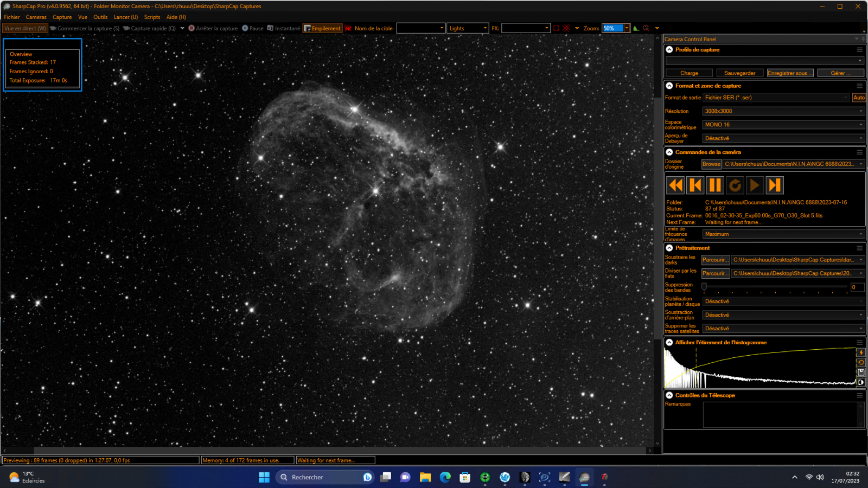Open the green histogram tool icon
This screenshot has width=868, height=488.
click(636, 28)
